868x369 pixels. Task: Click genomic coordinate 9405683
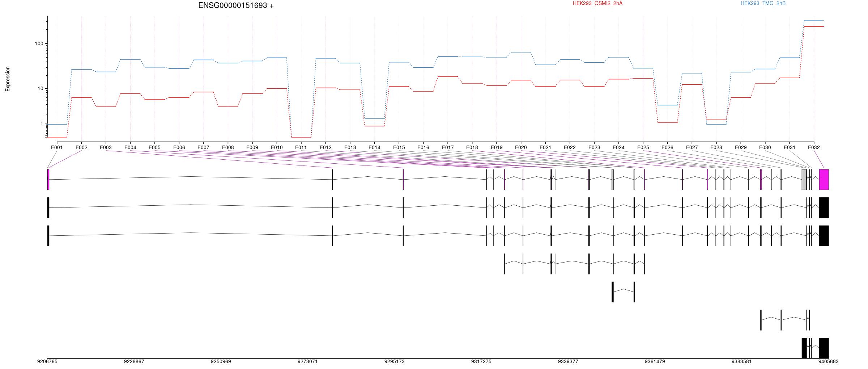[x=829, y=361]
